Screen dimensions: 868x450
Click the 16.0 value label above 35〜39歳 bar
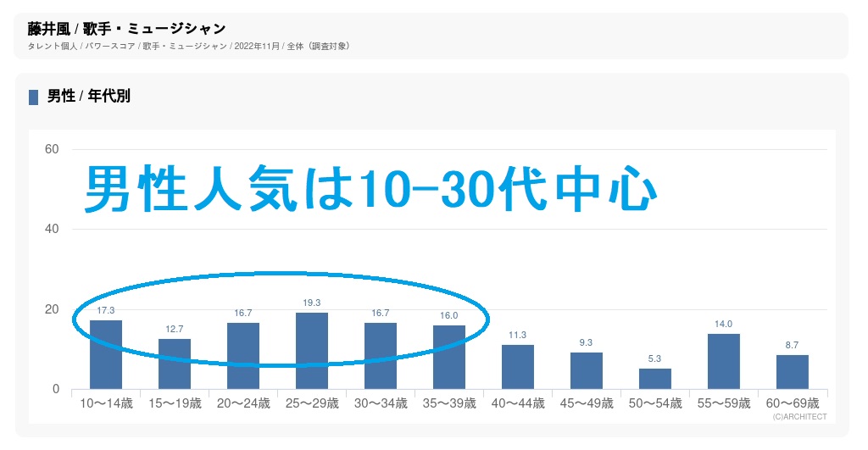(449, 315)
